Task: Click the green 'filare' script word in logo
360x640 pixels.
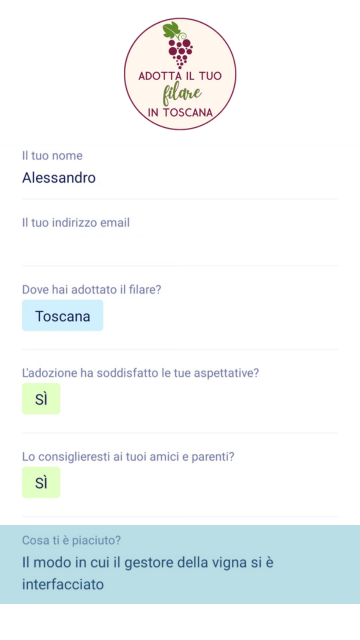Action: tap(182, 93)
